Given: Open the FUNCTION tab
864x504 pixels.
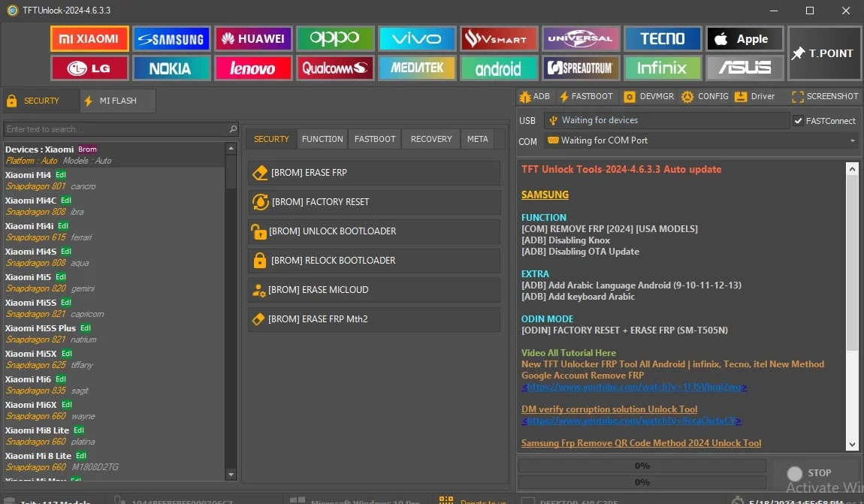Looking at the screenshot, I should click(x=322, y=139).
